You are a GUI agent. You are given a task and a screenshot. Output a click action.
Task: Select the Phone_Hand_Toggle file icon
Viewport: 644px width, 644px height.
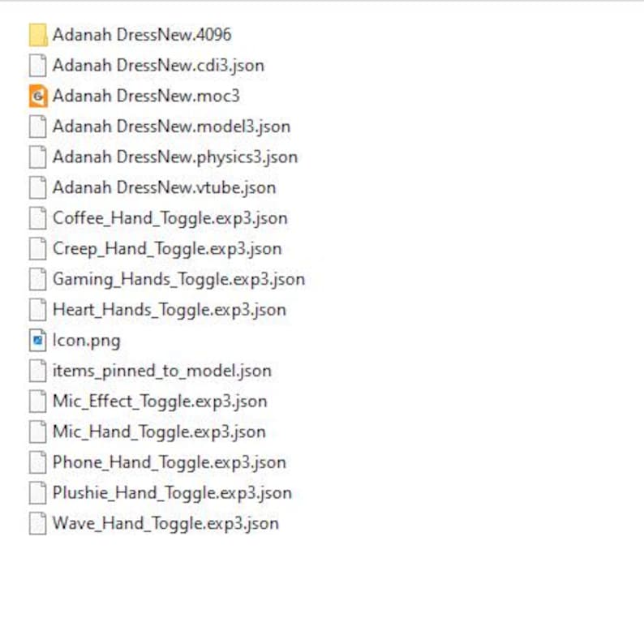38,462
